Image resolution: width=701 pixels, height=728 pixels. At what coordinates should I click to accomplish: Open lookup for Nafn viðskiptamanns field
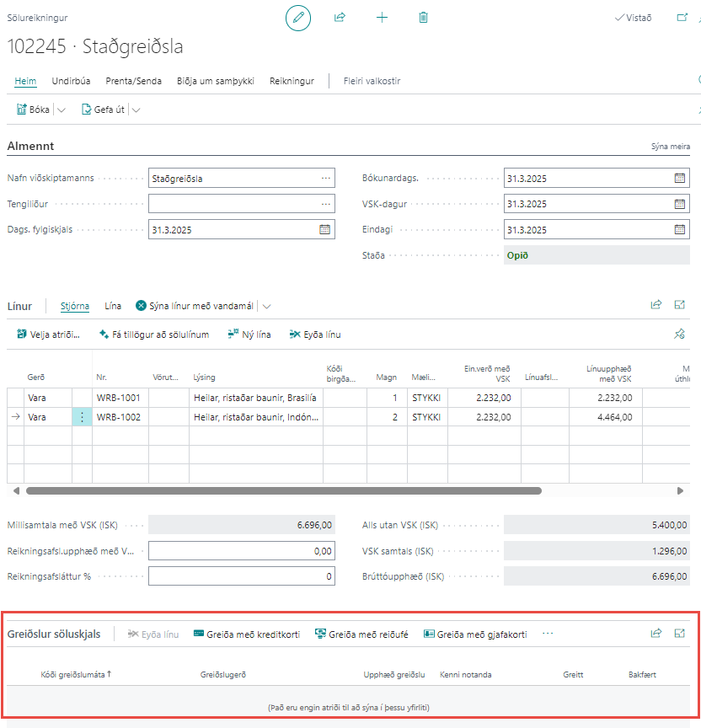(x=325, y=178)
